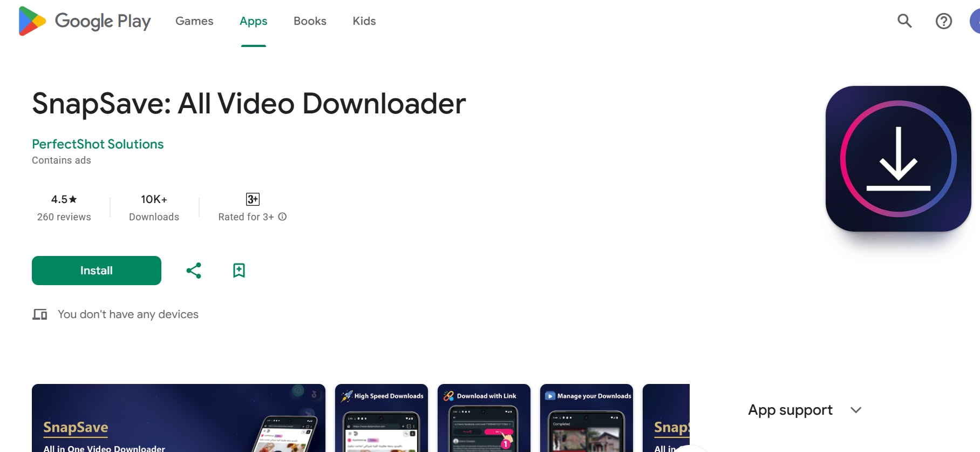This screenshot has height=452, width=980.
Task: Open the Games tab
Action: [194, 21]
